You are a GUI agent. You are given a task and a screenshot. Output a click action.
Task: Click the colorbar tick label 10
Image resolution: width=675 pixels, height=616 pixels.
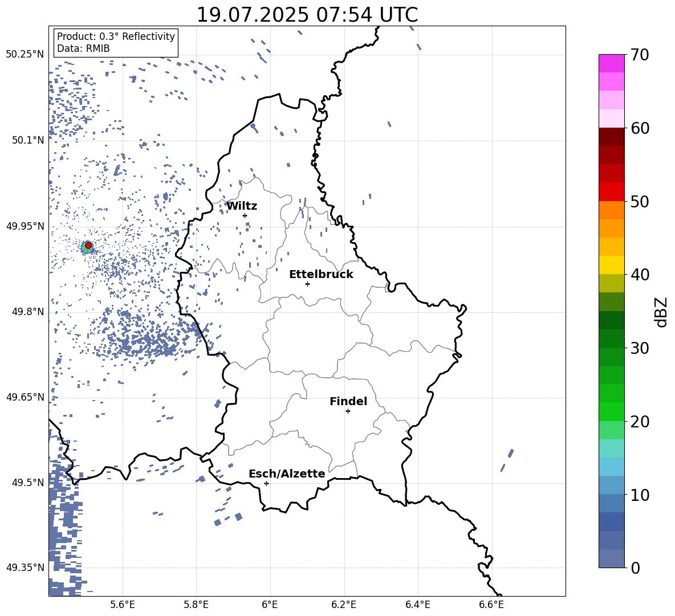640,495
